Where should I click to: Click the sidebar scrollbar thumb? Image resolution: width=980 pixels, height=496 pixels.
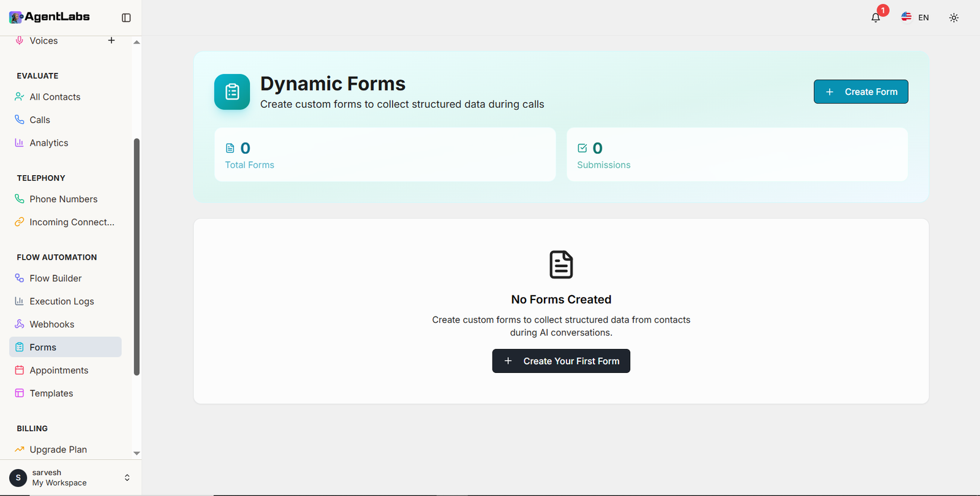tap(137, 257)
